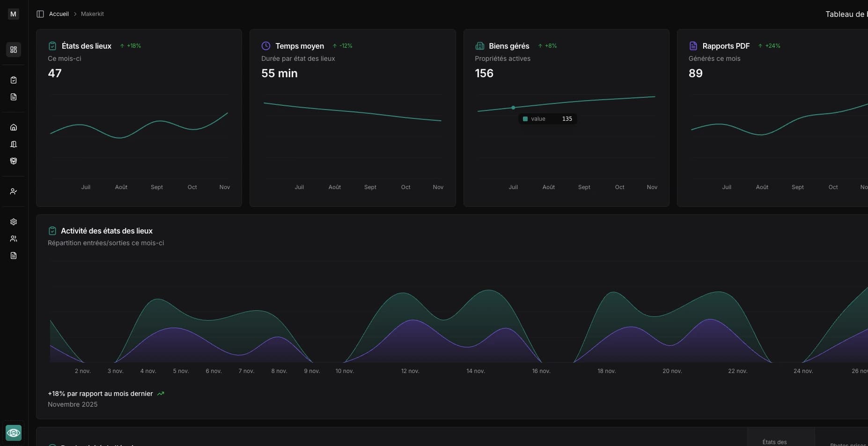The width and height of the screenshot is (868, 446).
Task: Toggle the sidebar panel via the collapse icon
Action: (x=40, y=14)
